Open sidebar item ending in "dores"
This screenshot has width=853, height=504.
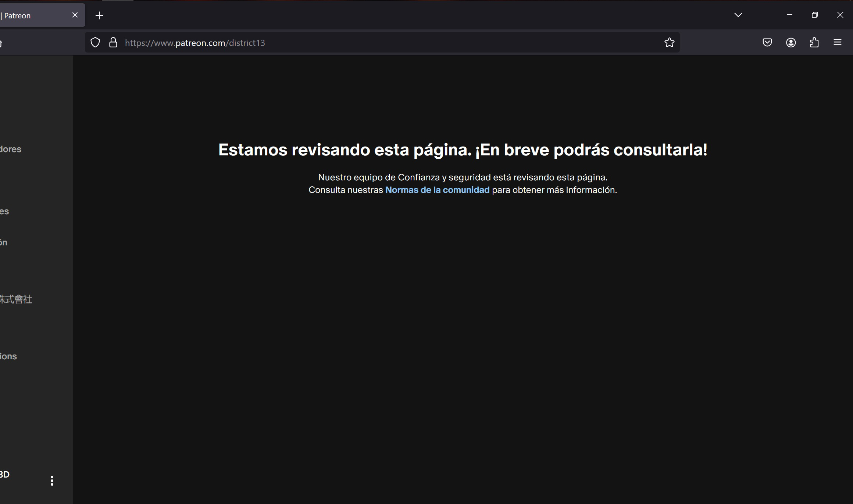[x=11, y=149]
